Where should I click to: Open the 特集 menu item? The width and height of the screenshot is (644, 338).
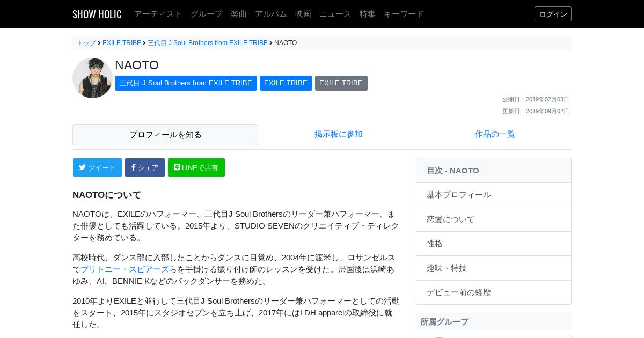[368, 14]
